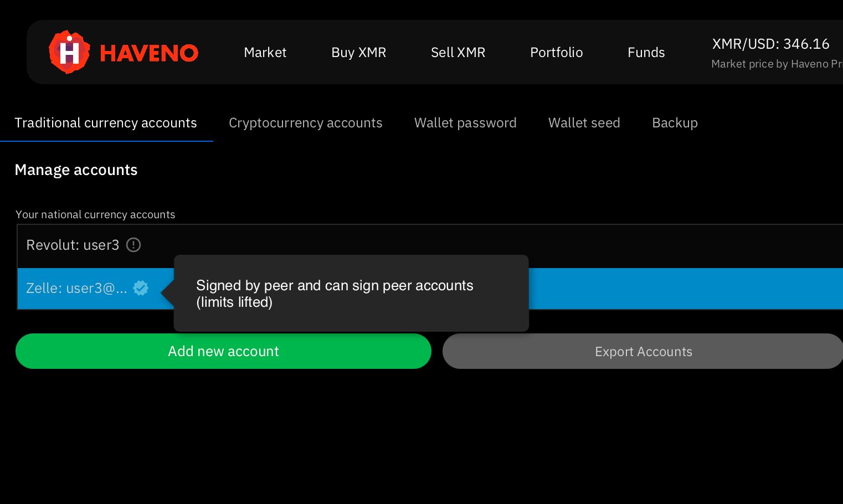
Task: Switch to the Wallet seed tab
Action: pos(584,122)
